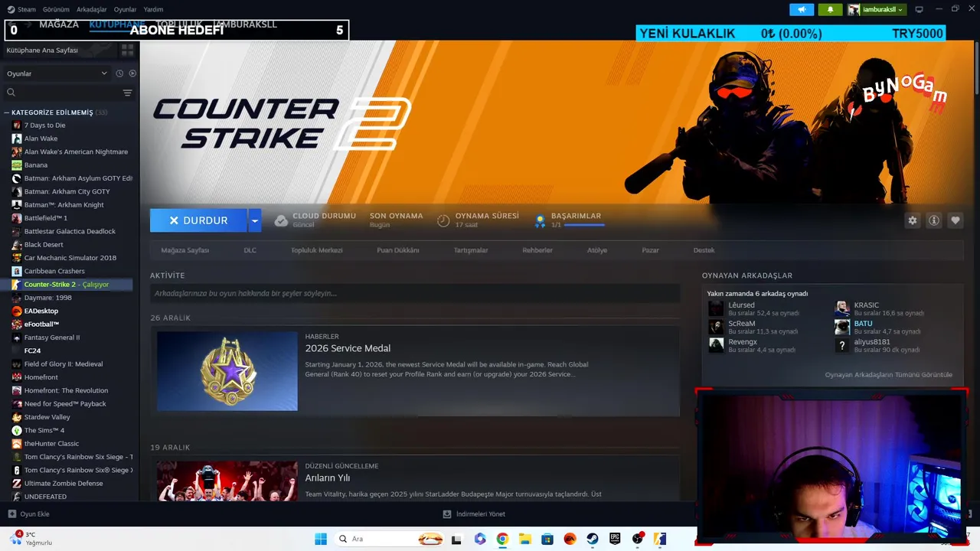
Task: Open friend Lêursed profile
Action: (742, 305)
